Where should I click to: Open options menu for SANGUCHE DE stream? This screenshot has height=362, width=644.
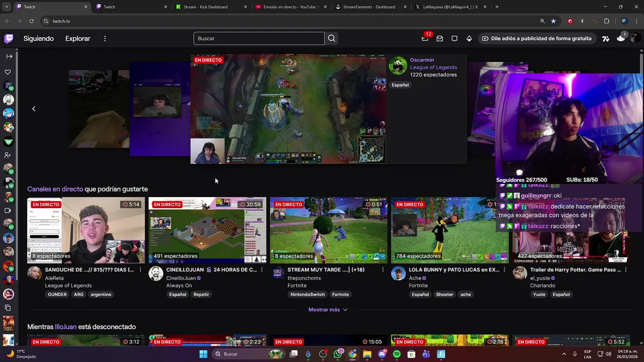pos(140,270)
